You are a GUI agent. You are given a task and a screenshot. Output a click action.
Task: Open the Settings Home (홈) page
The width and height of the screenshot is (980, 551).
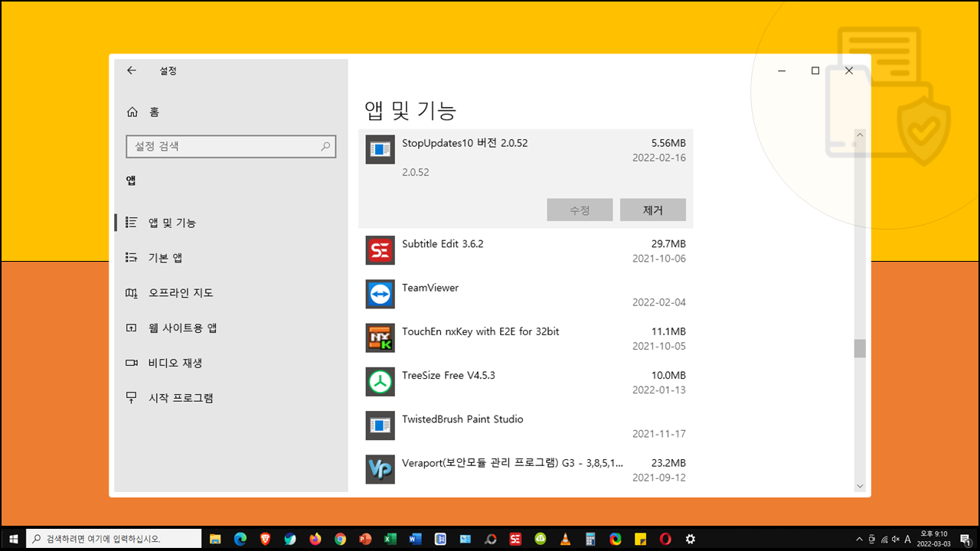[x=143, y=112]
